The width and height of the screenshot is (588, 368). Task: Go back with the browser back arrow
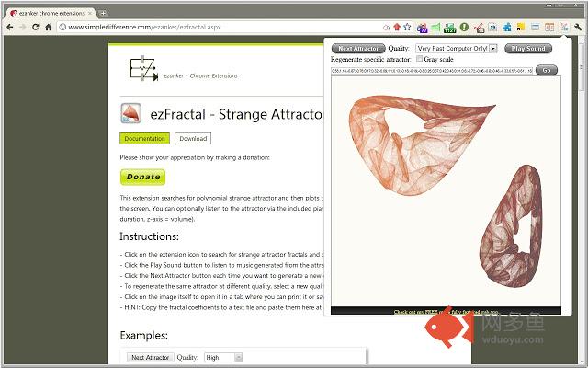tap(10, 27)
